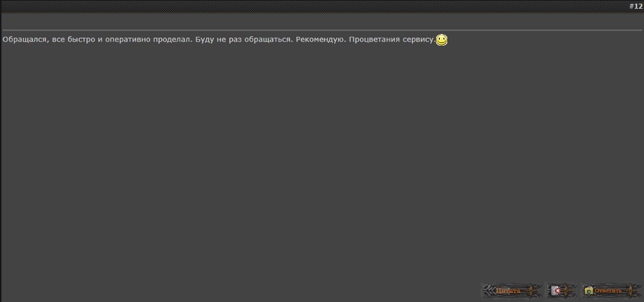Click the ornament right of the delete icon

point(569,291)
